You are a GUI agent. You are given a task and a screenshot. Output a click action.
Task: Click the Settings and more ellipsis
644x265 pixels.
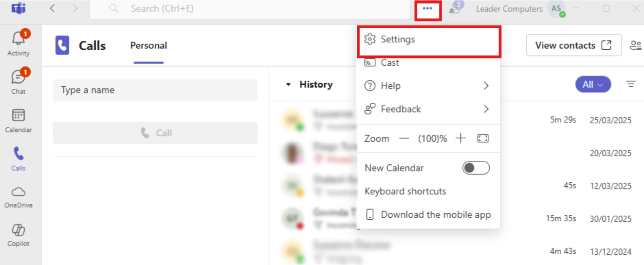(428, 8)
